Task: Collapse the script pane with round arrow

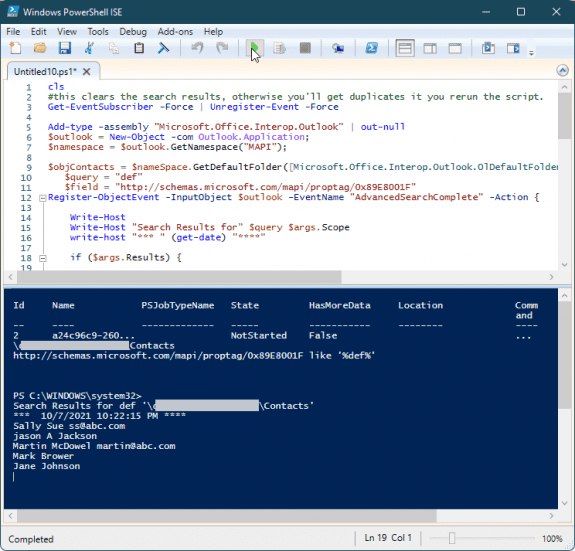Action: (x=563, y=70)
